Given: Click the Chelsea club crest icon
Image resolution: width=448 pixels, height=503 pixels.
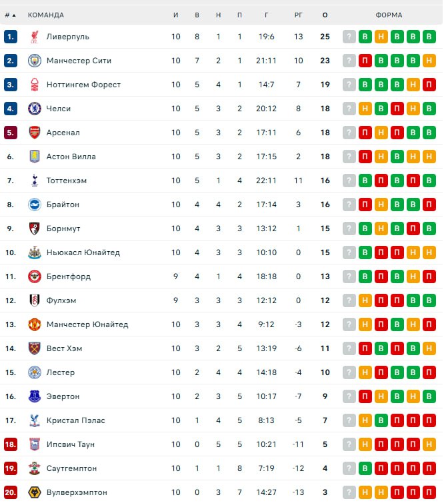Looking at the screenshot, I should [34, 109].
